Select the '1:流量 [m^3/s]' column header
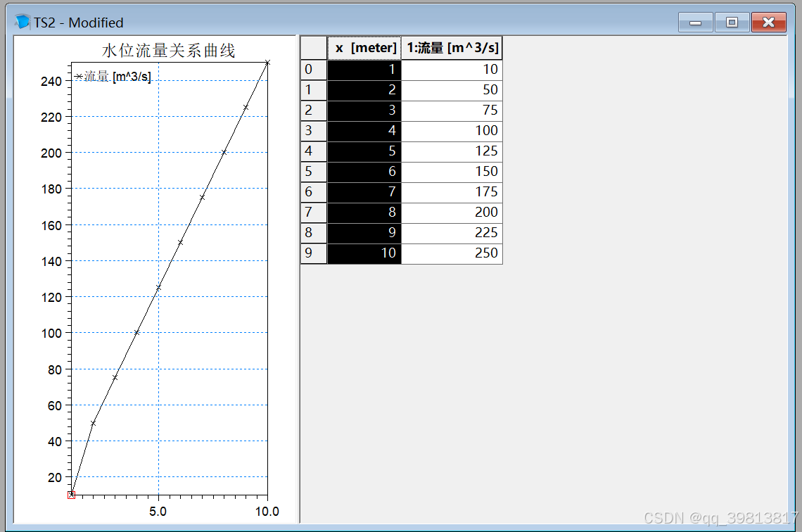 (452, 48)
